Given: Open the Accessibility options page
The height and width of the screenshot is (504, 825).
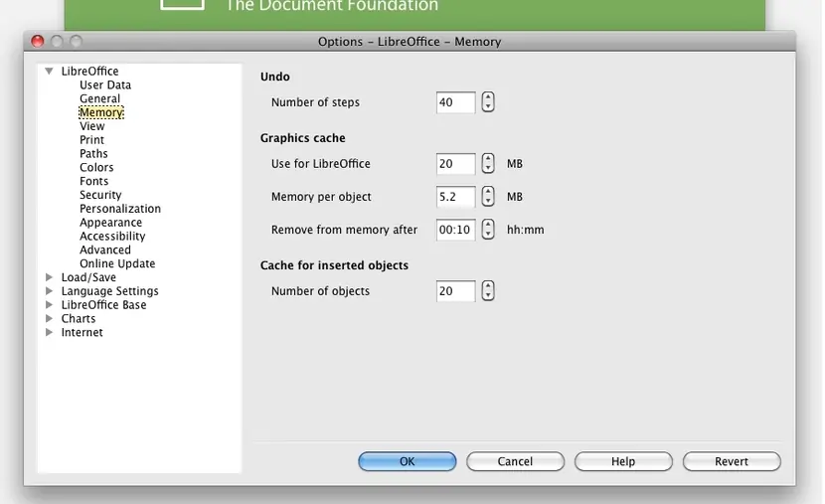Looking at the screenshot, I should point(112,236).
